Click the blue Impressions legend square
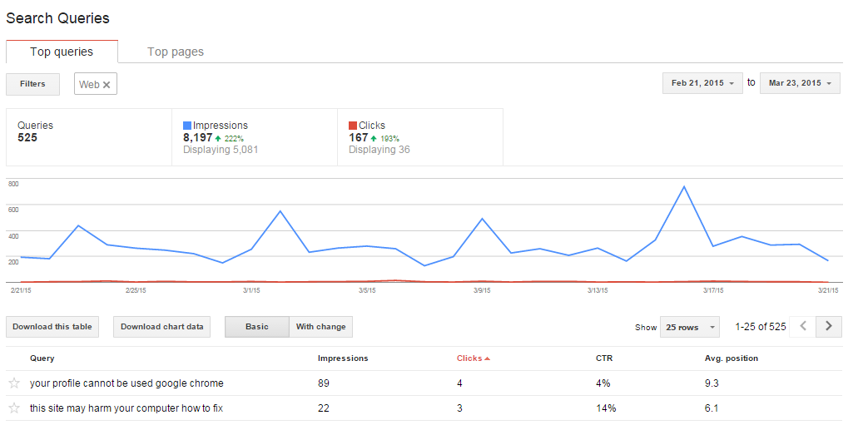Viewport: 868px width, 425px height. [187, 126]
